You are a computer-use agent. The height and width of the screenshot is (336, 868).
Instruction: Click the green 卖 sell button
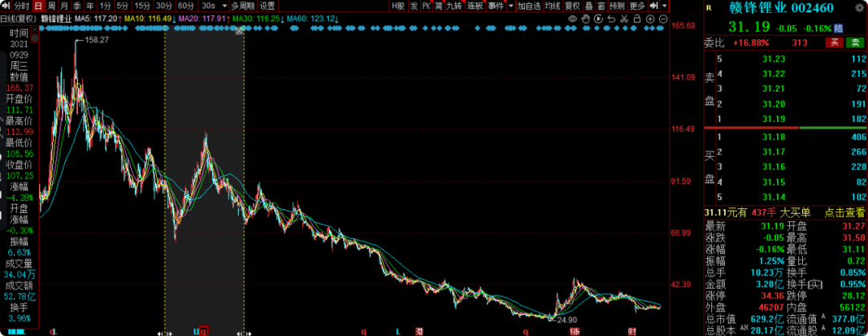(x=855, y=43)
